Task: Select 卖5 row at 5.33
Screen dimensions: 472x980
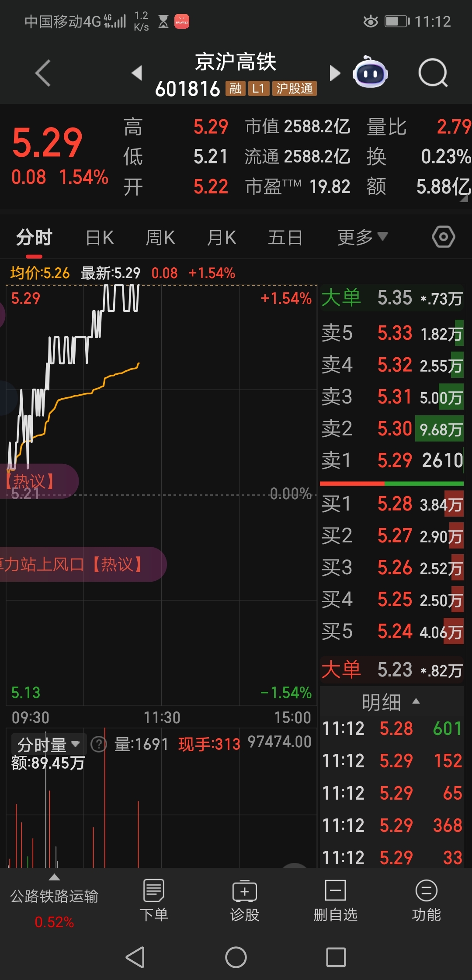Action: 392,333
